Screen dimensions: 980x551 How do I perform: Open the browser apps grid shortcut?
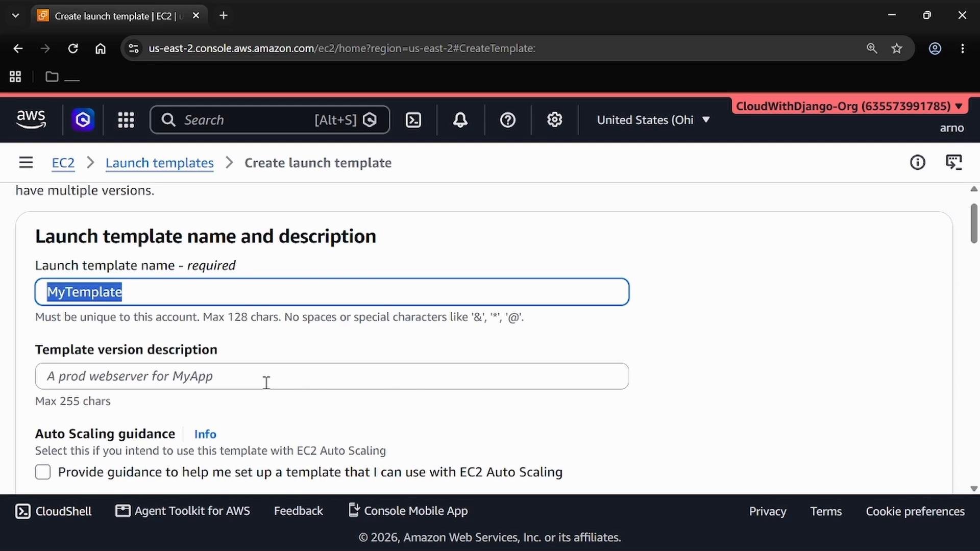15,77
